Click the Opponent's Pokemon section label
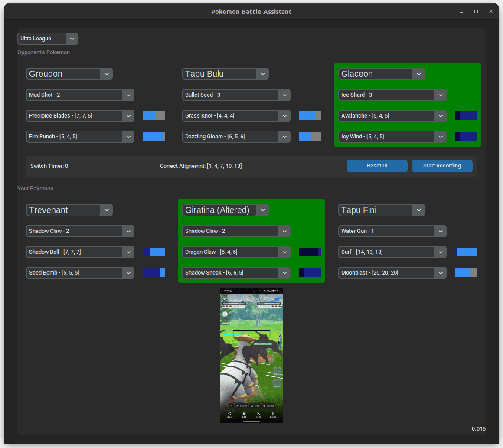 click(x=44, y=52)
